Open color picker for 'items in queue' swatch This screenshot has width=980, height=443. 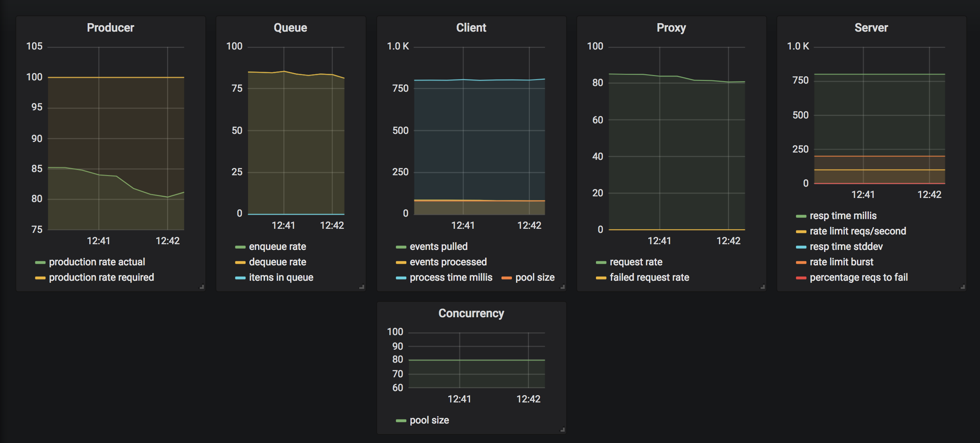click(x=240, y=278)
